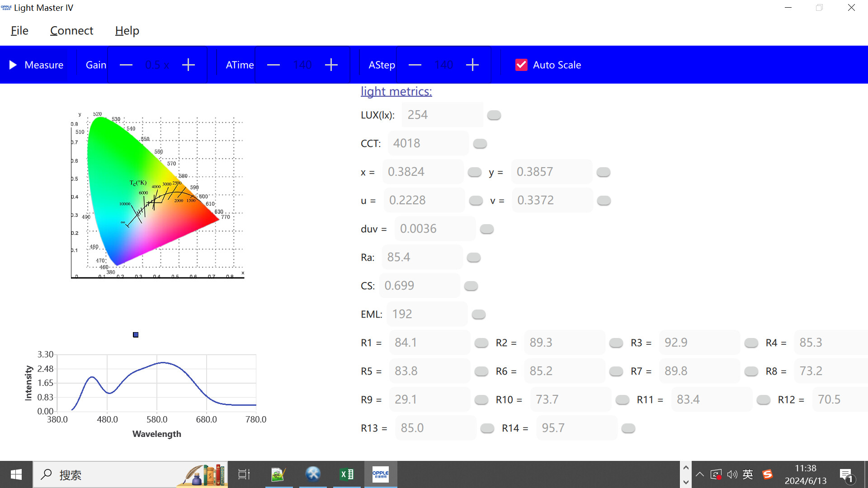
Task: Expand the system tray hidden icons chevron
Action: click(700, 474)
